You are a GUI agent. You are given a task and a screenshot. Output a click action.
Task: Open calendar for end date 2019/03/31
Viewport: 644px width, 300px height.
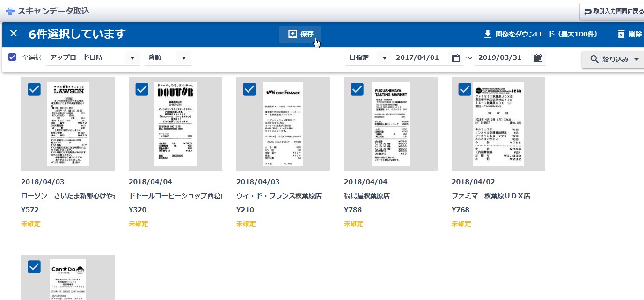pos(538,58)
